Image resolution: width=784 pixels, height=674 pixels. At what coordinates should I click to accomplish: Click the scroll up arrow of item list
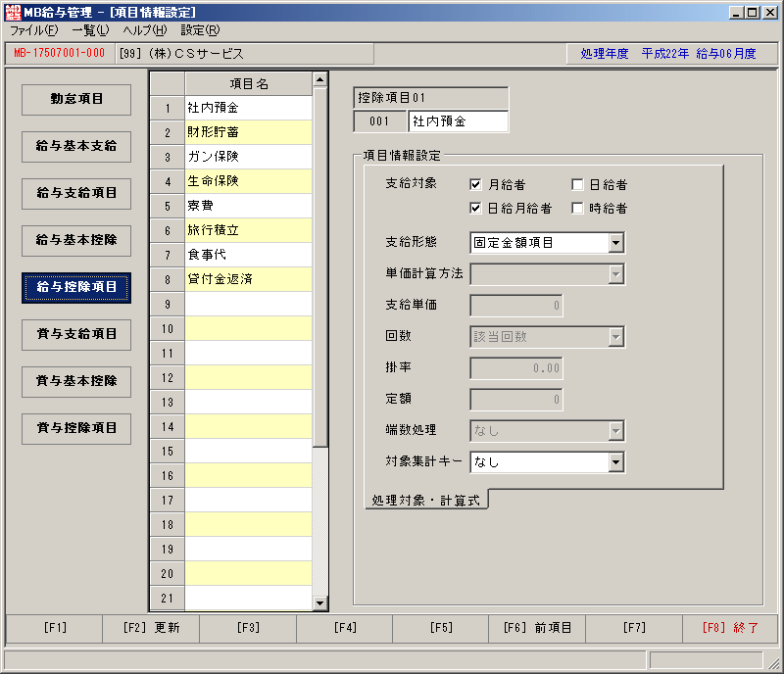point(320,79)
